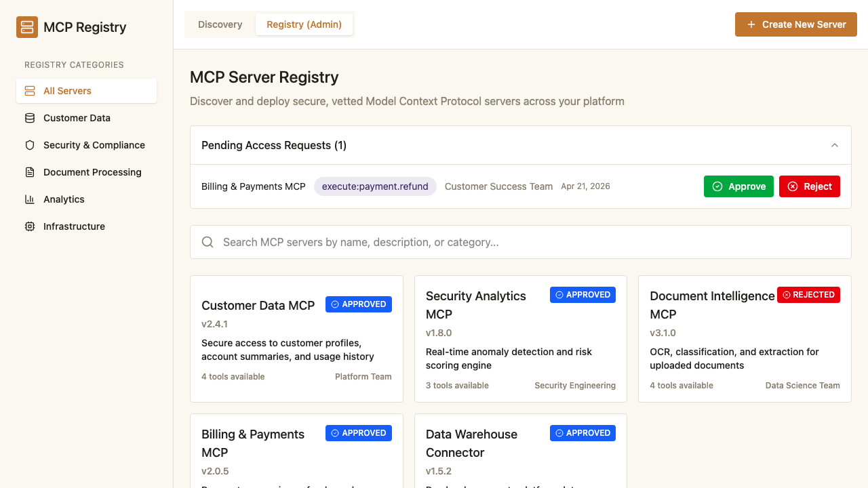Open the Billing & Payments MCP card title
The width and height of the screenshot is (868, 488).
pos(253,443)
